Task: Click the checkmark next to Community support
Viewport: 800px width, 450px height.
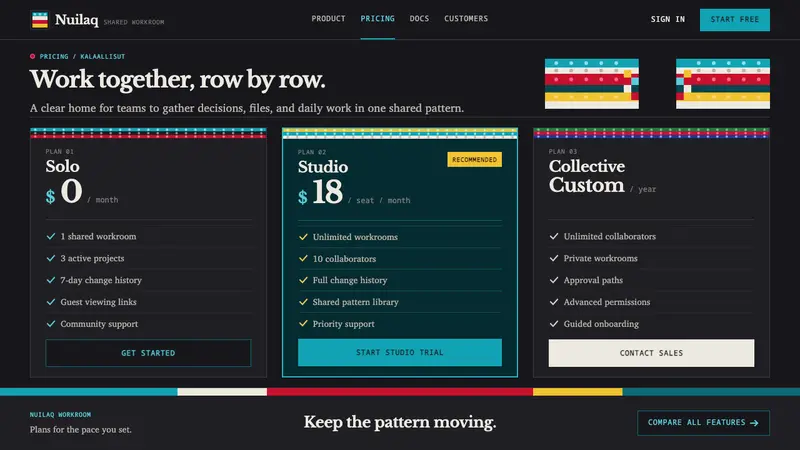Action: pyautogui.click(x=51, y=324)
